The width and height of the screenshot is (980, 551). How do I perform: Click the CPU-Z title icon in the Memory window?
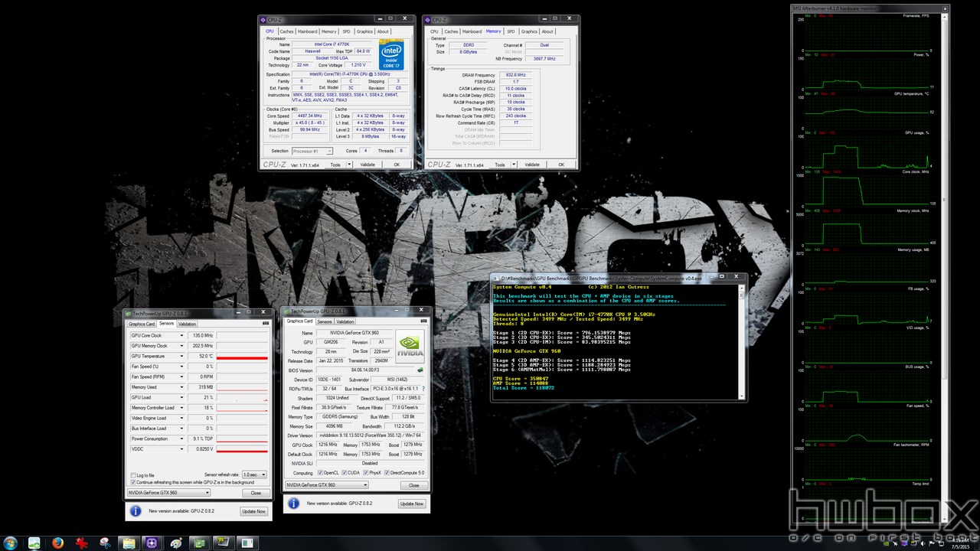428,20
